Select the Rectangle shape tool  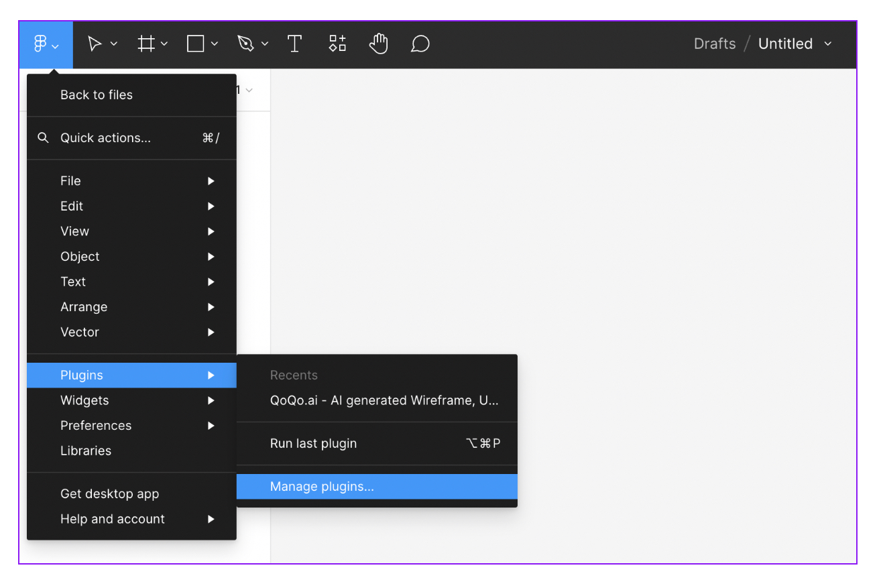pos(194,43)
